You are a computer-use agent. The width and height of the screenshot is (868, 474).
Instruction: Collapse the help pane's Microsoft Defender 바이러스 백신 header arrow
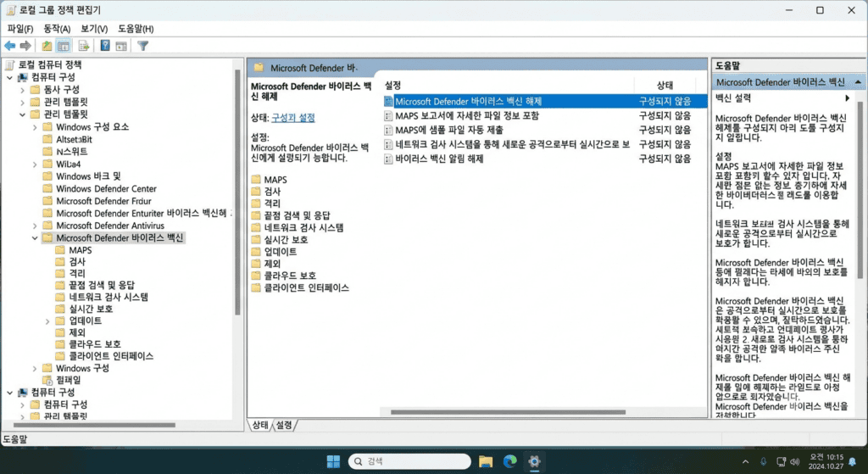(858, 82)
